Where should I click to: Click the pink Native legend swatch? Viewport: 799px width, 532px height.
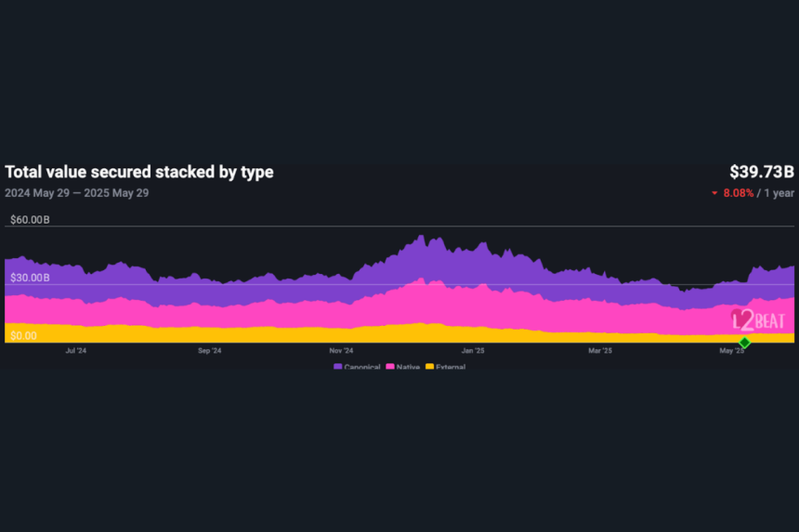point(389,368)
